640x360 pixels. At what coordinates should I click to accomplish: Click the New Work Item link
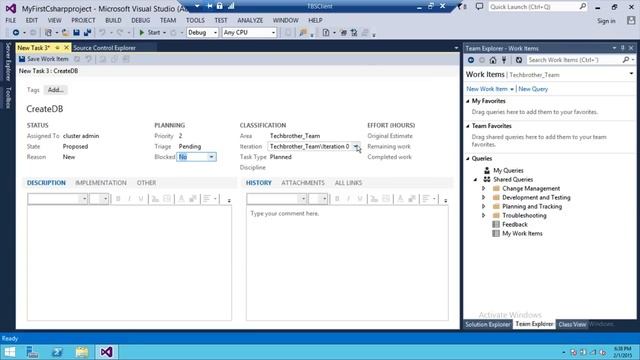[x=487, y=89]
